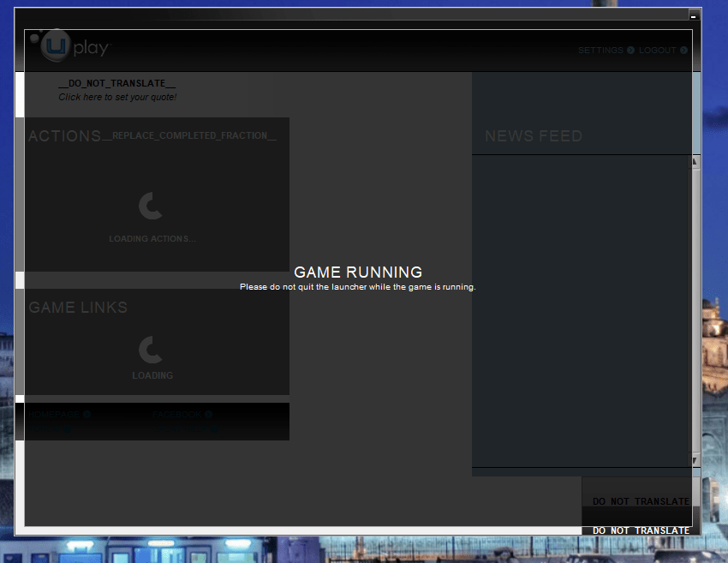Click the circular arrow icon next to SETTINGS
The height and width of the screenshot is (563, 728).
630,50
